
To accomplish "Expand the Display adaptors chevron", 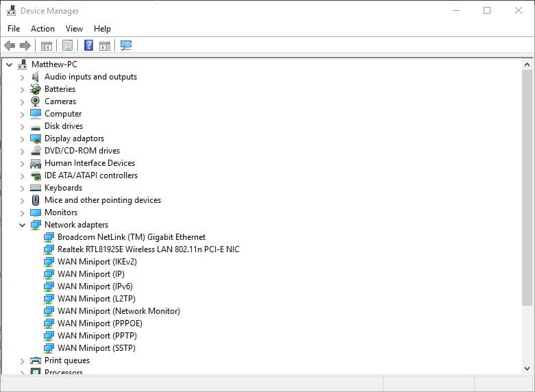I will click(23, 138).
